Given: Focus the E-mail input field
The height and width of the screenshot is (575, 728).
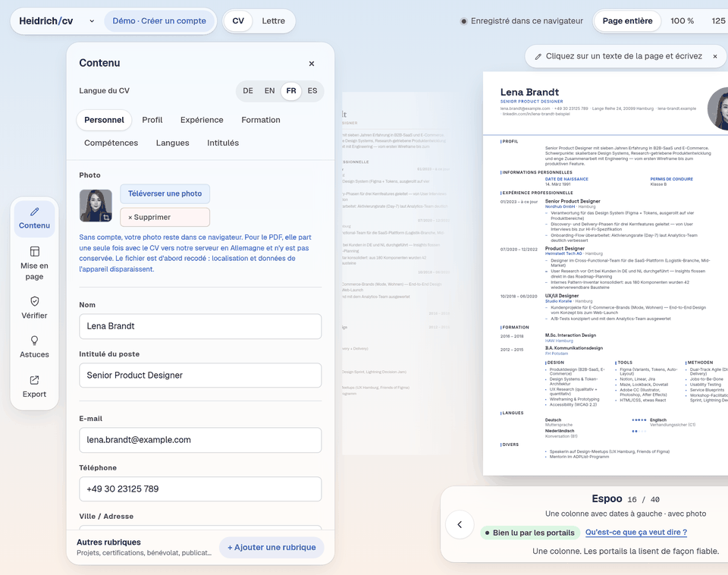Looking at the screenshot, I should pos(200,440).
